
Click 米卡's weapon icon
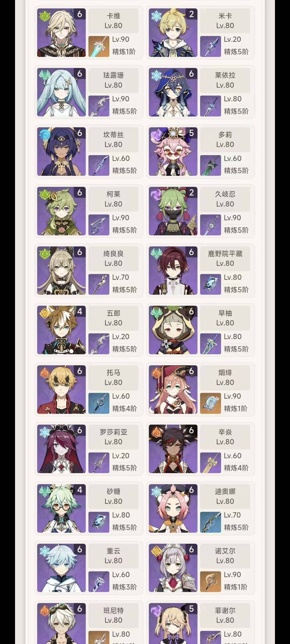[211, 47]
